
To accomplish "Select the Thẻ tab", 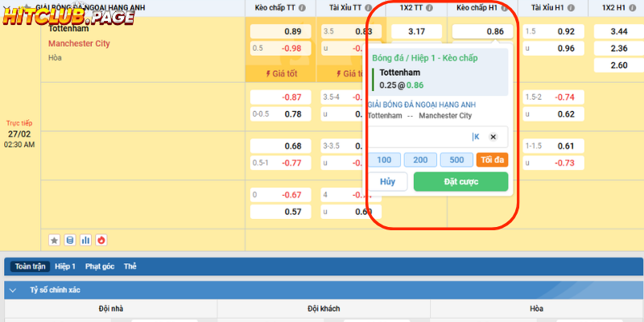I will click(130, 266).
